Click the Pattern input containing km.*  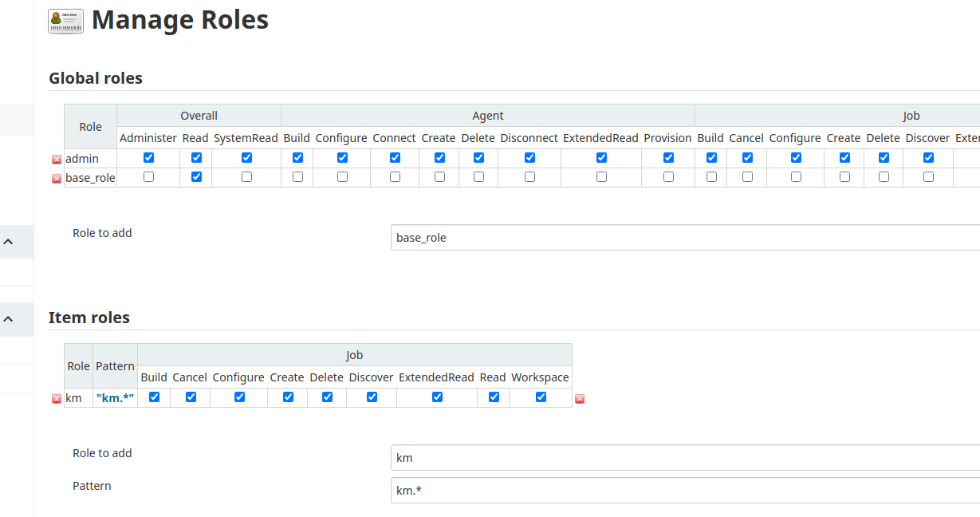(x=685, y=491)
